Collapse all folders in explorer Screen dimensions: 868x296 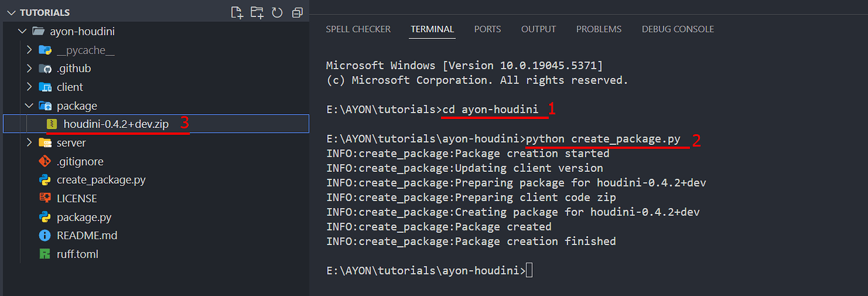pos(297,13)
